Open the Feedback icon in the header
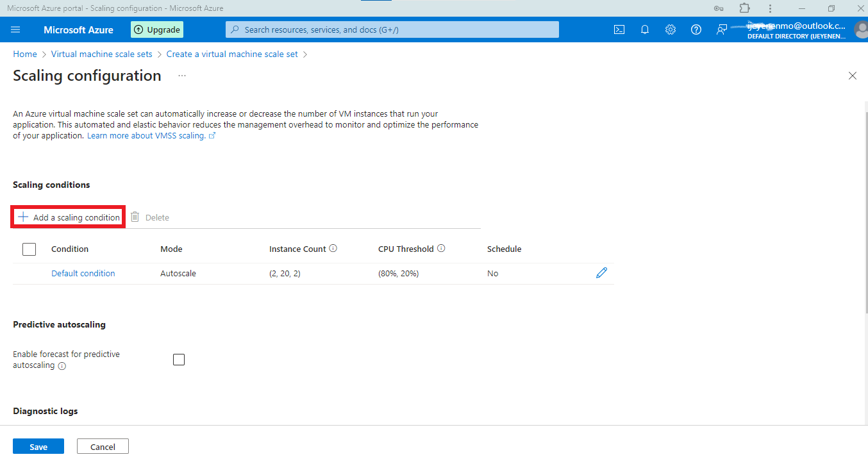Screen dimensions: 868x466 click(722, 29)
